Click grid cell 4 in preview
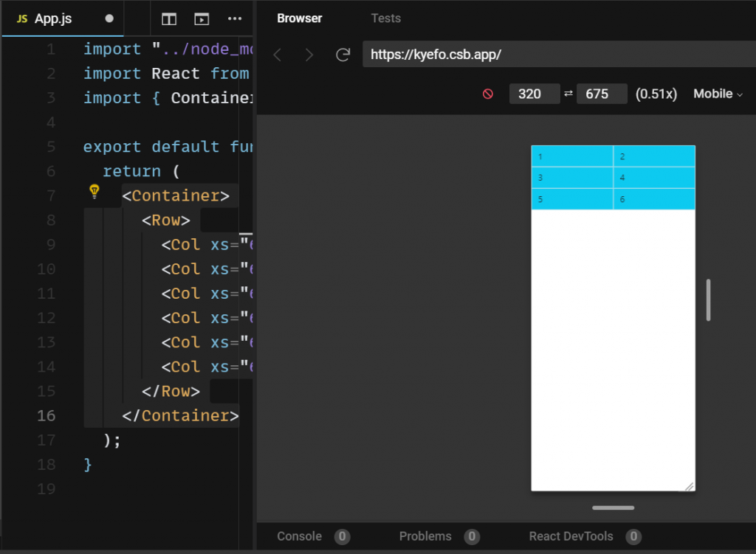The width and height of the screenshot is (756, 554). (654, 178)
